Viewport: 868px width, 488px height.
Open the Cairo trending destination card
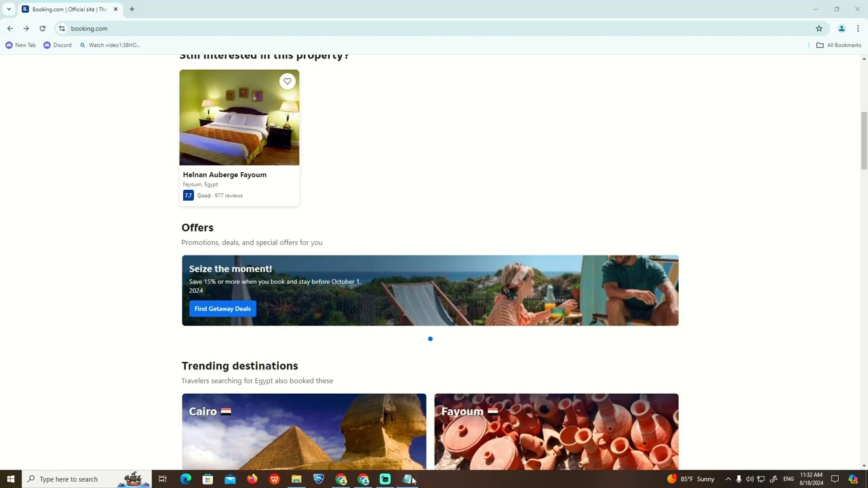[304, 431]
